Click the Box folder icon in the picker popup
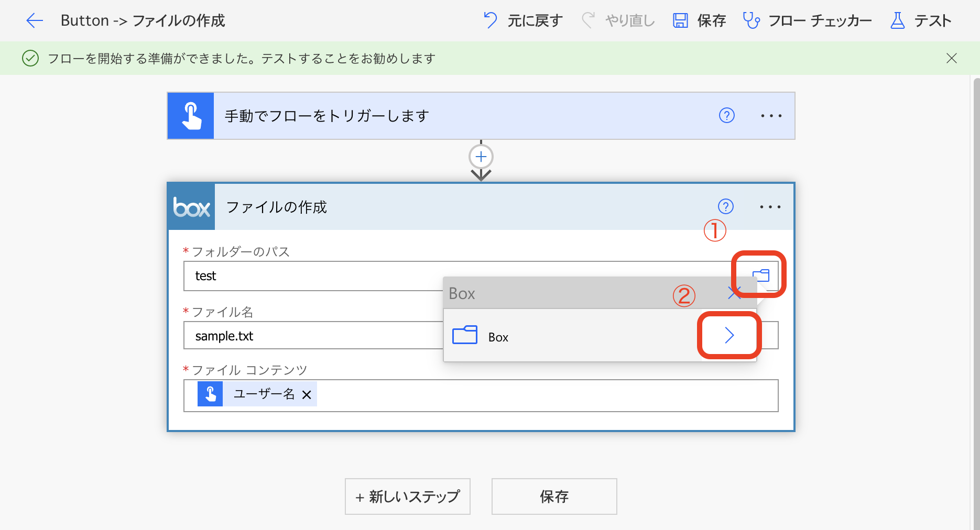 pyautogui.click(x=464, y=335)
